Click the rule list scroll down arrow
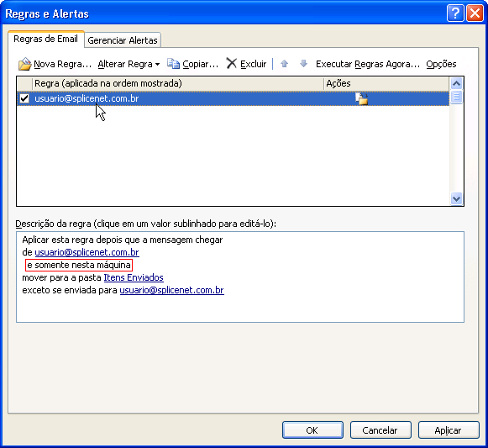Viewport: 488px width, 448px height. click(x=456, y=198)
